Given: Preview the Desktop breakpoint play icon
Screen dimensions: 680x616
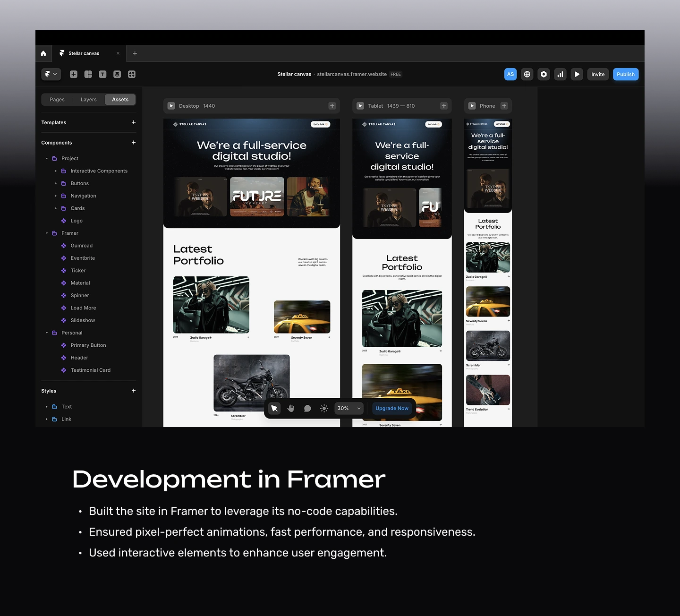Looking at the screenshot, I should [171, 106].
